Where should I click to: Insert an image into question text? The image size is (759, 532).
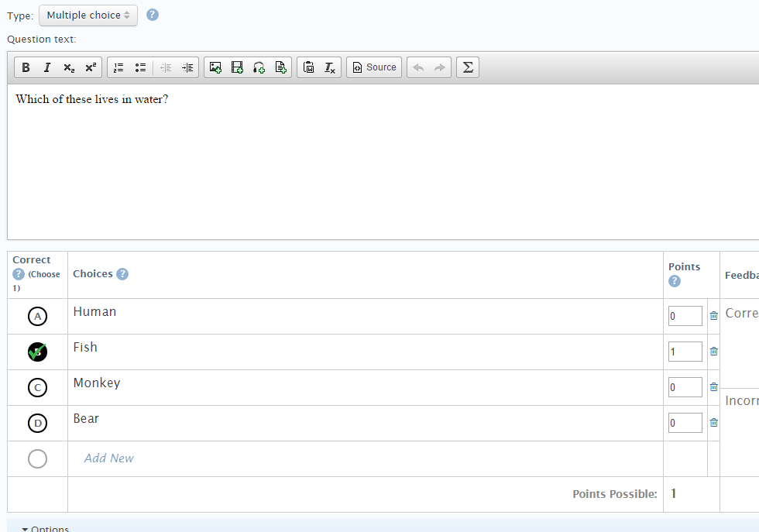216,67
